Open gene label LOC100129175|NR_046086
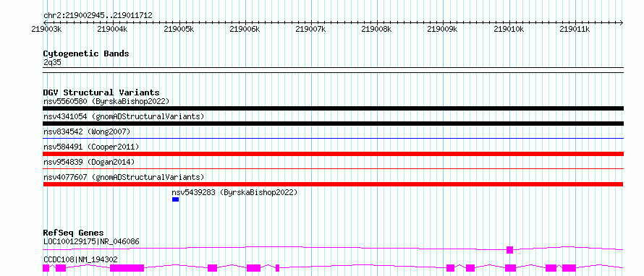This screenshot has width=644, height=276. click(x=91, y=241)
